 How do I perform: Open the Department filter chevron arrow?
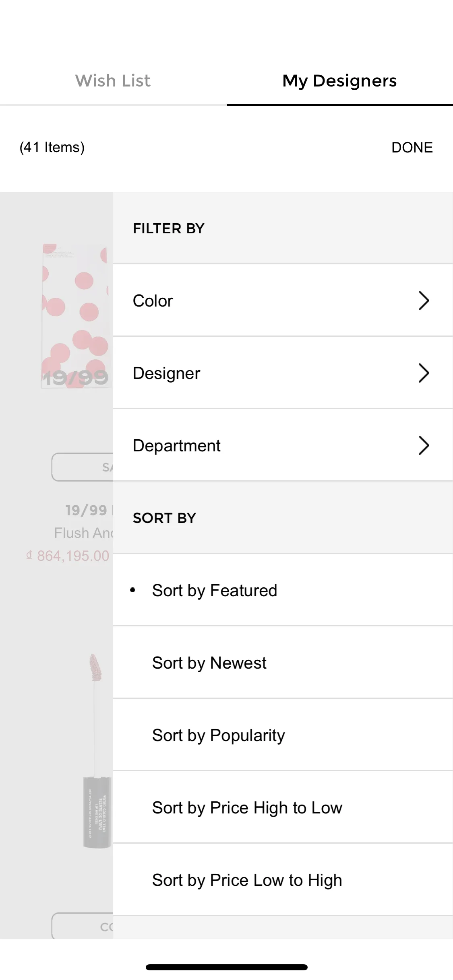click(x=424, y=445)
